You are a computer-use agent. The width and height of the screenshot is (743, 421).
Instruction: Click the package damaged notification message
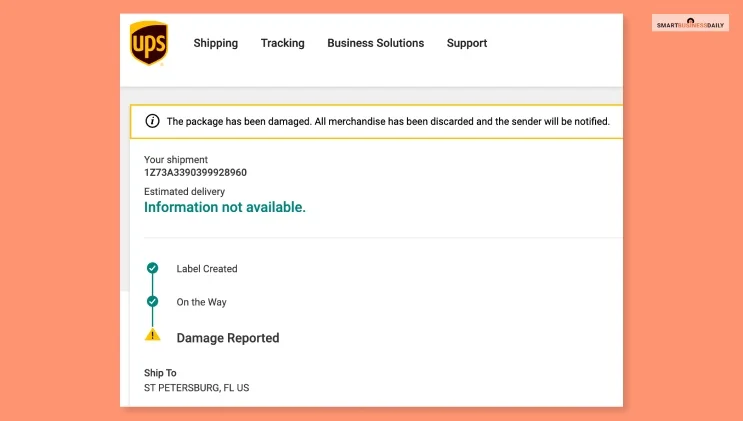388,121
